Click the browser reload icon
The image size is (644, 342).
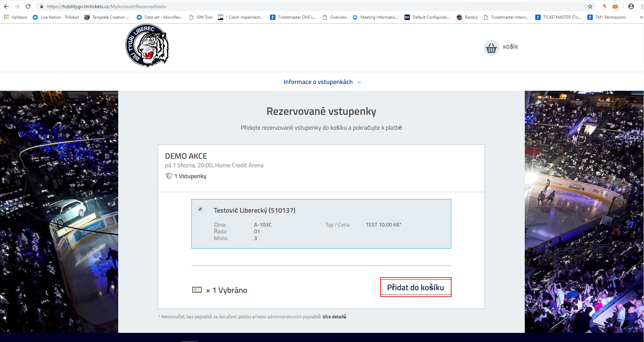(x=28, y=6)
